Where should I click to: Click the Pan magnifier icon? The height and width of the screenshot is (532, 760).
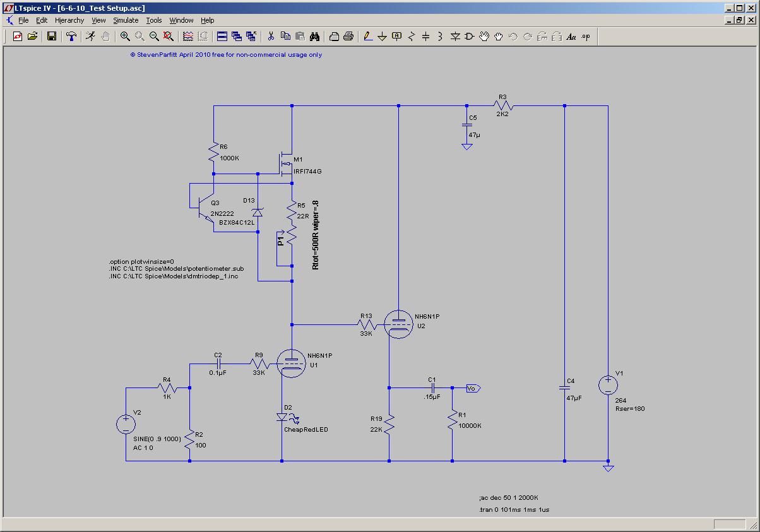point(140,37)
